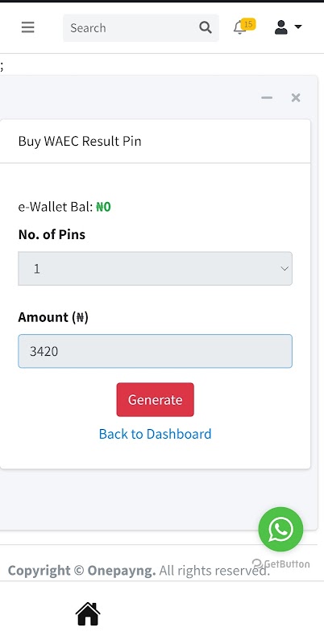Open the green WhatsApp chat button
Screen dimensions: 324x644
click(x=280, y=529)
